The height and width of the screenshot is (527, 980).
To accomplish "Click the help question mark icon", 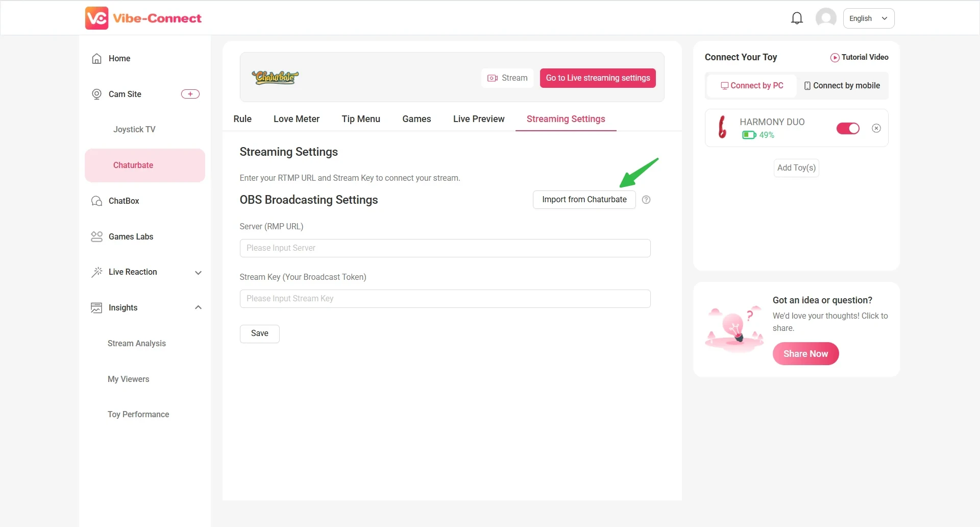I will (x=646, y=200).
